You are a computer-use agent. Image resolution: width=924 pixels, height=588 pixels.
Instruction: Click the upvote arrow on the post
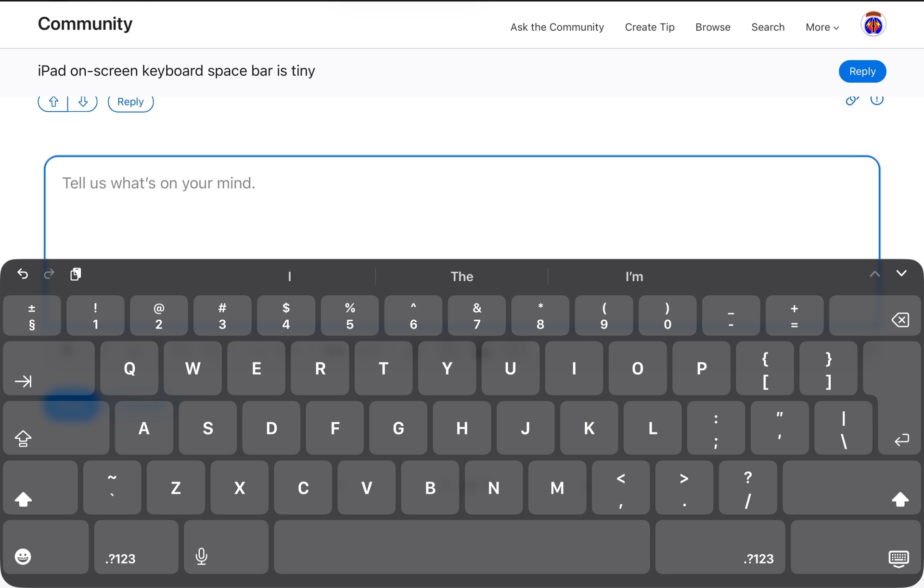click(x=53, y=102)
